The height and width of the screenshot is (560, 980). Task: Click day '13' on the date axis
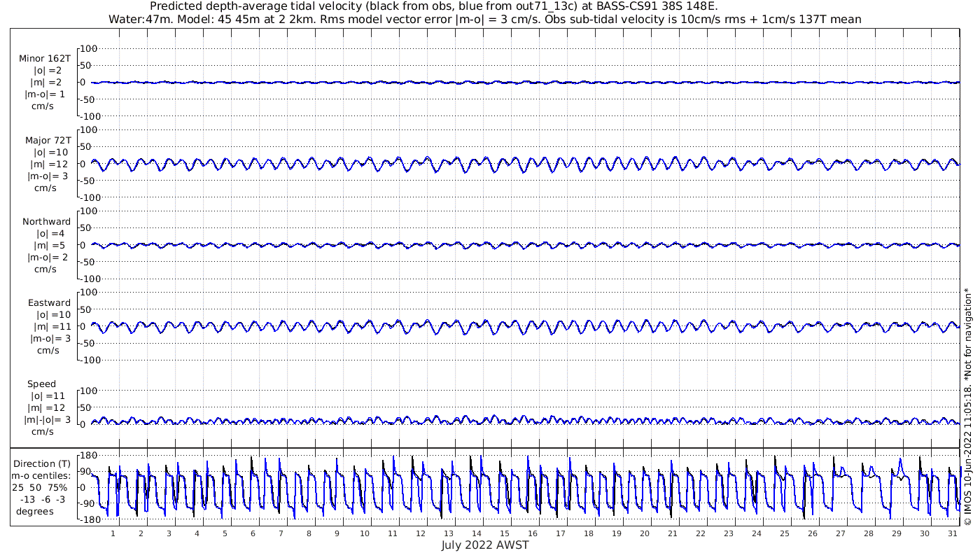click(x=449, y=533)
